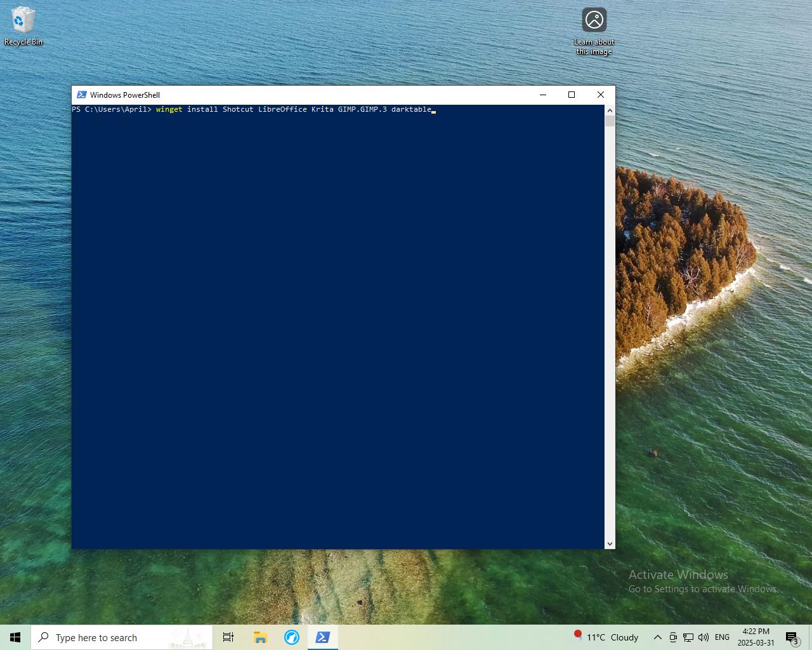Viewport: 812px width, 650px height.
Task: Click the PowerShell scrollbar thumb
Action: (610, 121)
